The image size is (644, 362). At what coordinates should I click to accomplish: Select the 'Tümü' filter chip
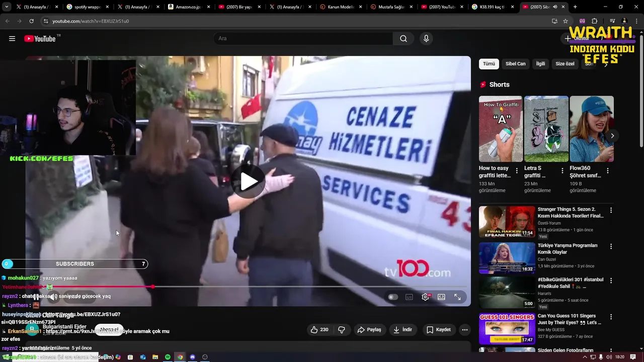(489, 64)
